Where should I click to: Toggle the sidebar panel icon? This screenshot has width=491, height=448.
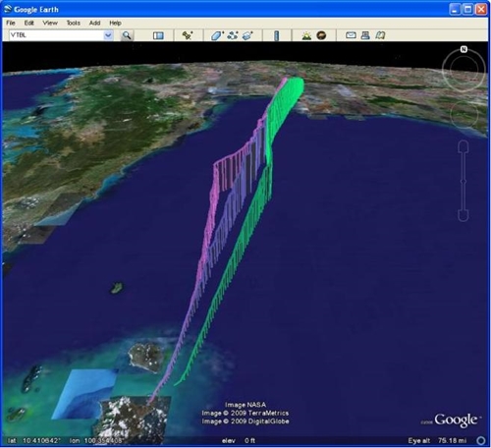(158, 35)
